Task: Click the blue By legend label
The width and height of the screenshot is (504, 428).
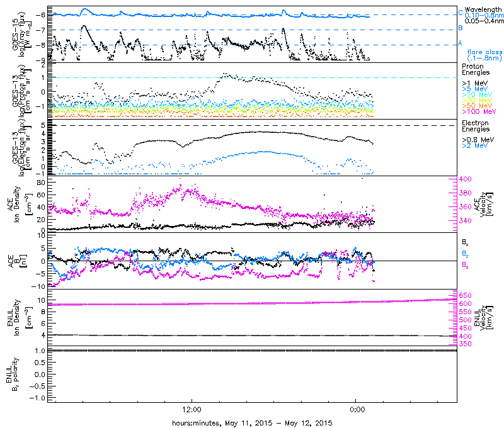Action: coord(465,254)
